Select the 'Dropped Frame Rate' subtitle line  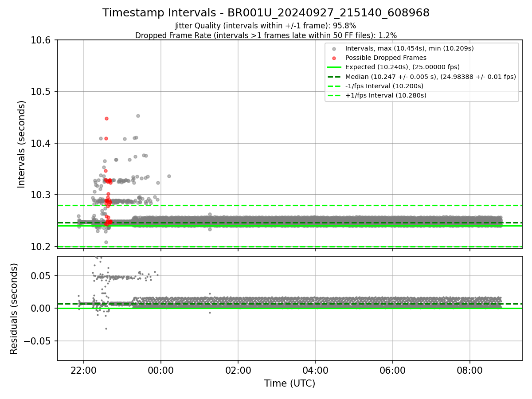coord(266,35)
